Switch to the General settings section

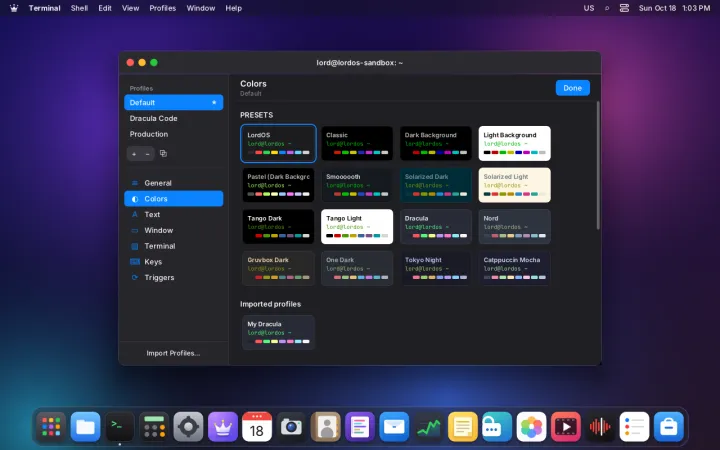point(174,183)
